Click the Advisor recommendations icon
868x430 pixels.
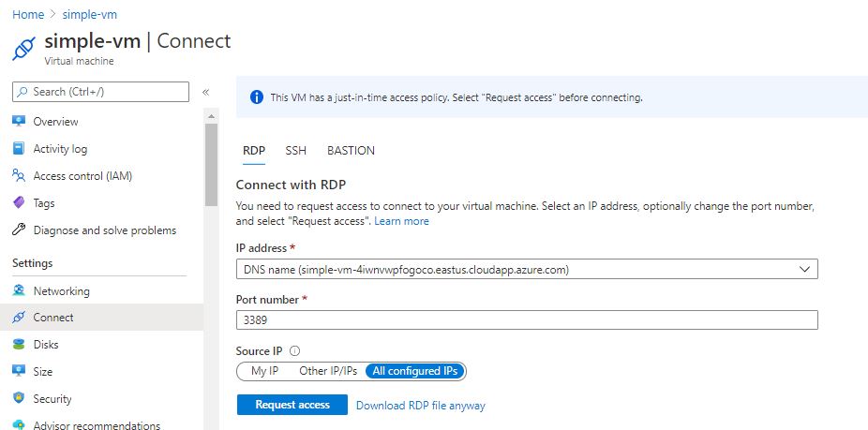pyautogui.click(x=19, y=425)
